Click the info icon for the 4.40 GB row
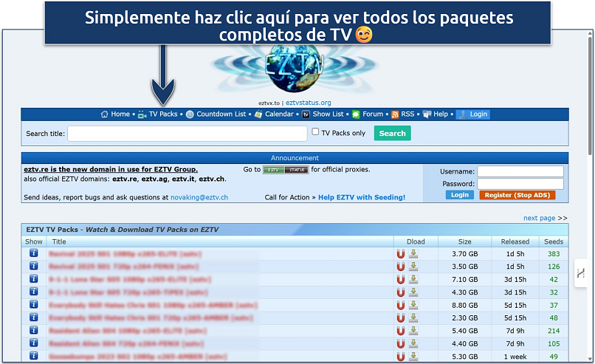 [x=33, y=343]
